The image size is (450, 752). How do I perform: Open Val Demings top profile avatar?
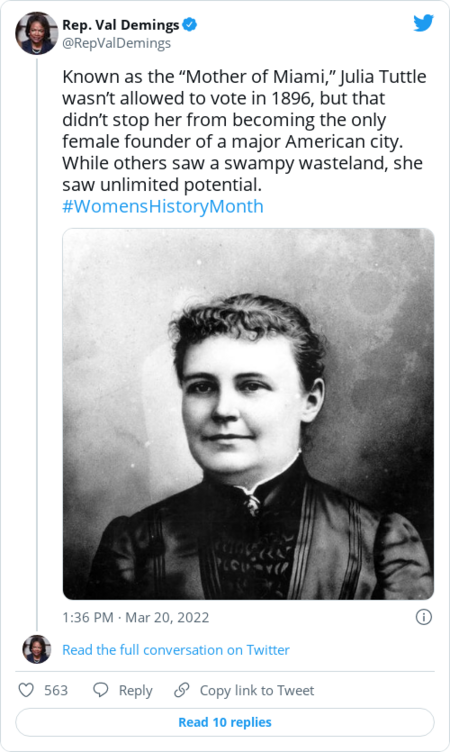(x=37, y=33)
